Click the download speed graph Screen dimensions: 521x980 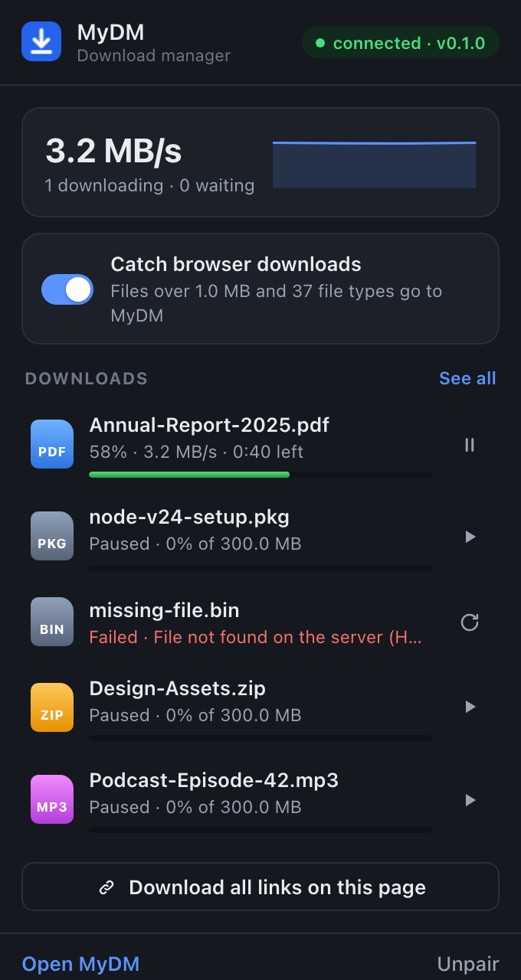pyautogui.click(x=375, y=164)
